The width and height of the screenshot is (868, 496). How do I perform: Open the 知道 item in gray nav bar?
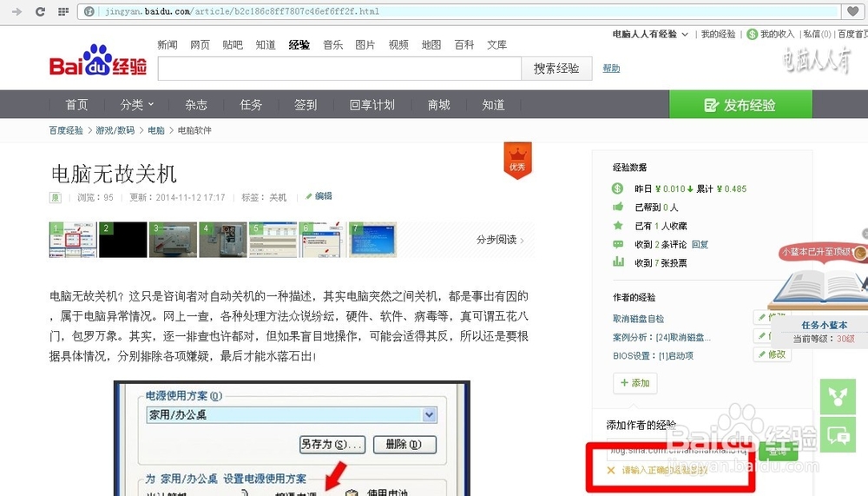(493, 105)
